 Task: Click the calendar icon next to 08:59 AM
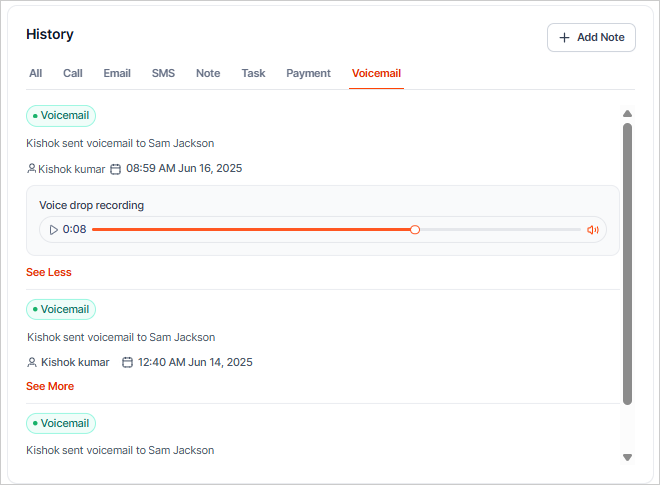coord(115,169)
